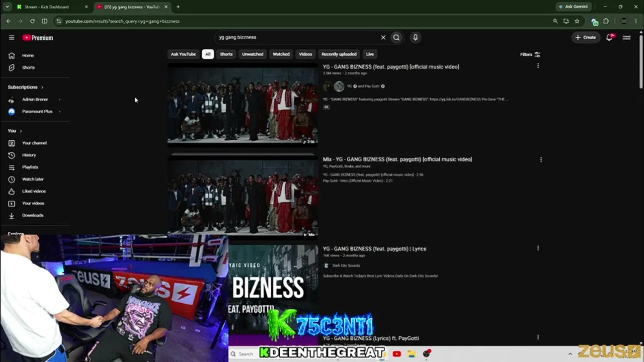Open the tab search dropdown arrow
This screenshot has height=362, width=644.
tap(7, 7)
